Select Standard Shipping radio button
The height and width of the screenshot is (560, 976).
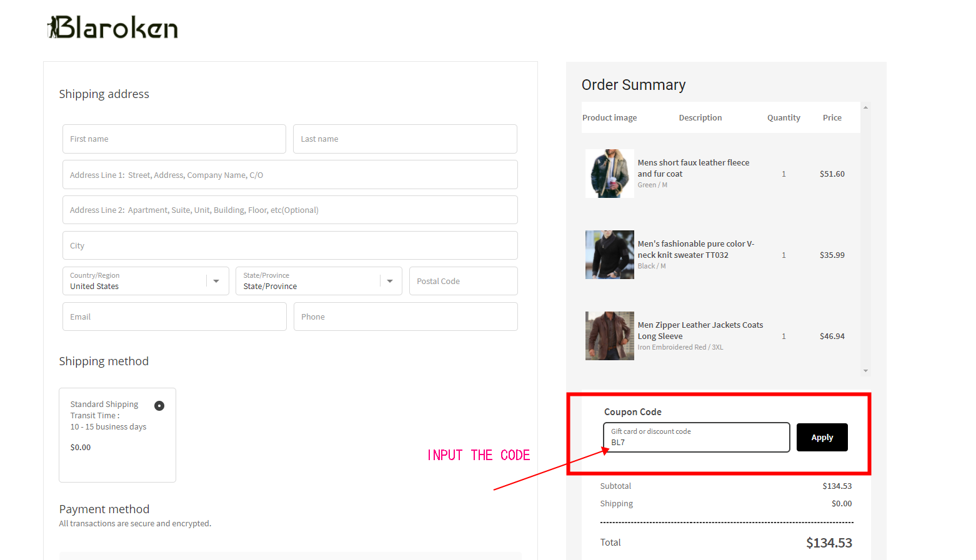click(159, 406)
